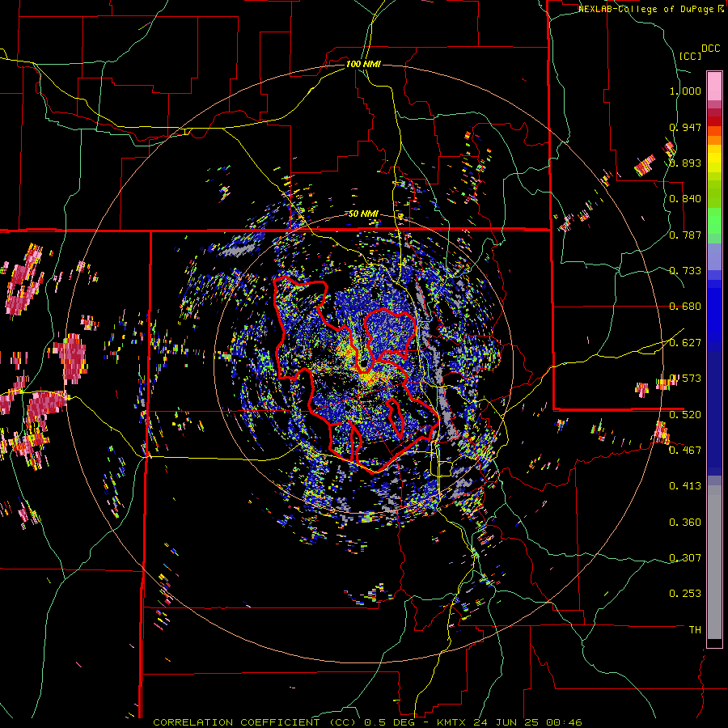This screenshot has width=728, height=728.
Task: Click the 0.467 scale value
Action: 685,450
